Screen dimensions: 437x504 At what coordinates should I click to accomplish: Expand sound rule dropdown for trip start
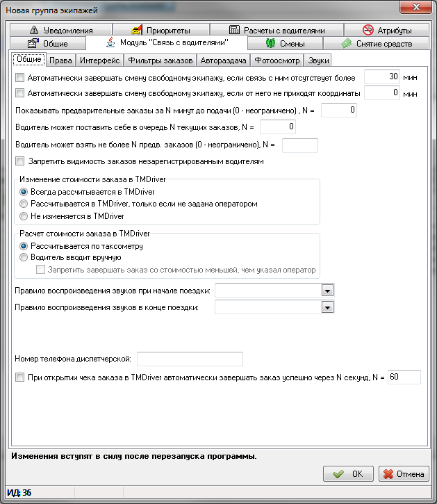[x=327, y=291]
